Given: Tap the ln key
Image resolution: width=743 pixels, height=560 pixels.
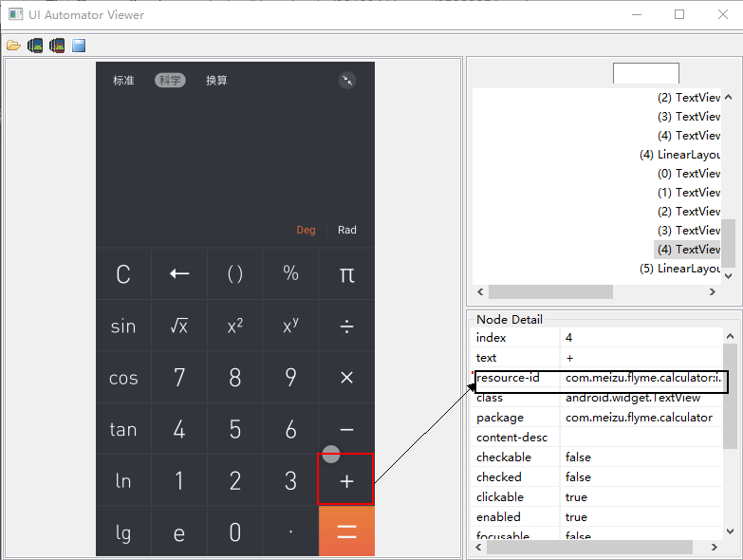Looking at the screenshot, I should (x=123, y=480).
